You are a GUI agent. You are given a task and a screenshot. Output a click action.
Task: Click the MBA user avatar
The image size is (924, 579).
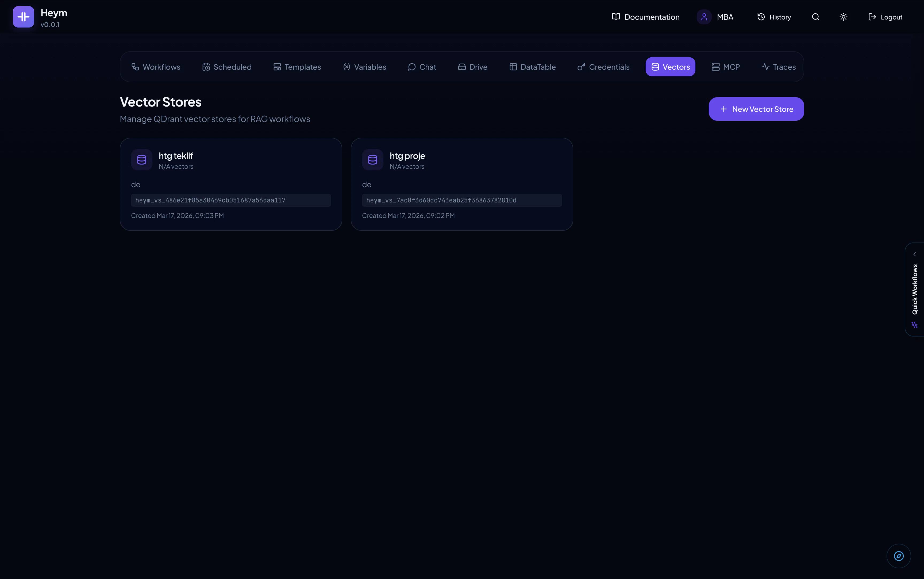[704, 17]
